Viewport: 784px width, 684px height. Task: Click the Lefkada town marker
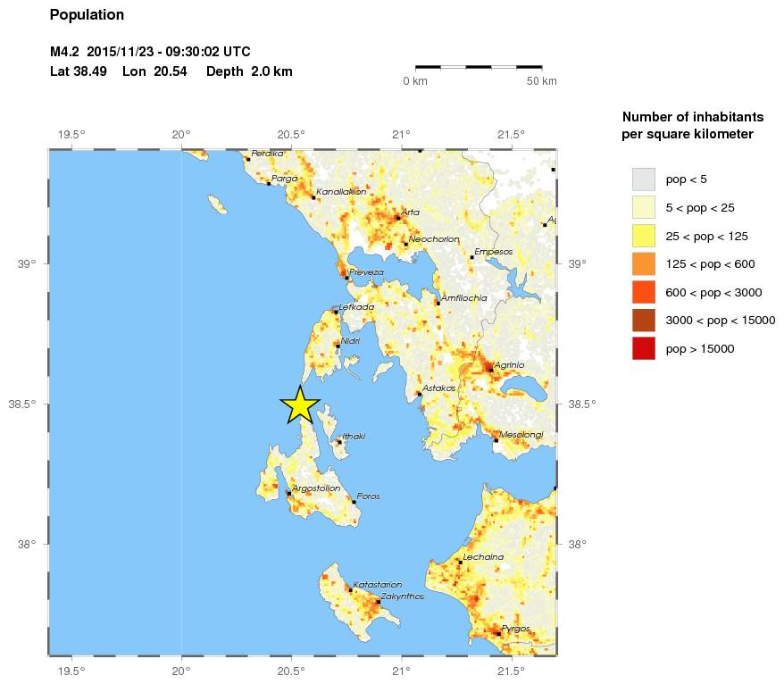tap(336, 312)
